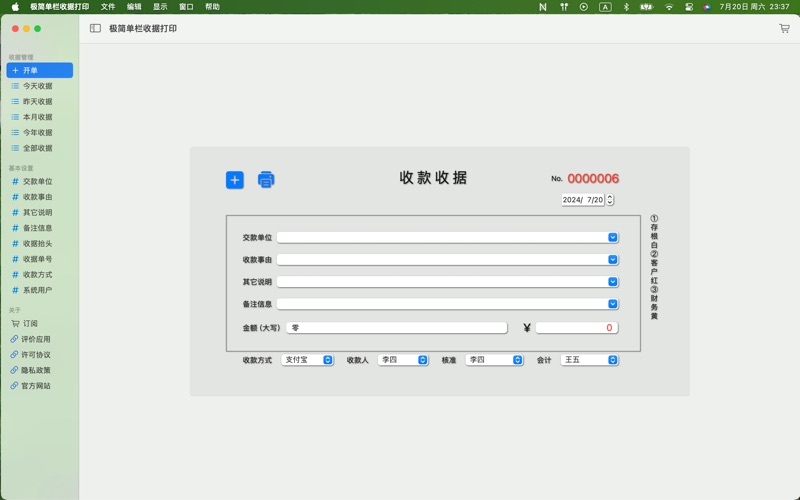The image size is (800, 500).
Task: Open 订阅 subscription item
Action: (x=30, y=324)
